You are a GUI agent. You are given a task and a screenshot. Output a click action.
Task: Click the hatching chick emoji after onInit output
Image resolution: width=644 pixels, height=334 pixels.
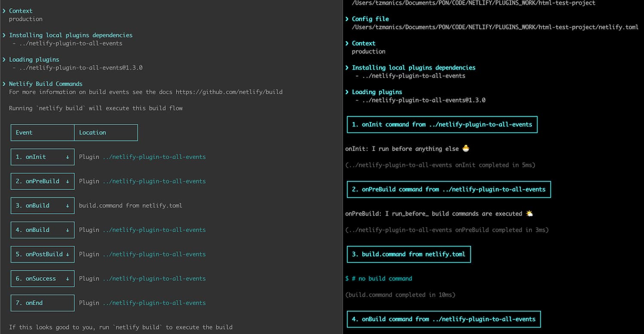pyautogui.click(x=465, y=148)
